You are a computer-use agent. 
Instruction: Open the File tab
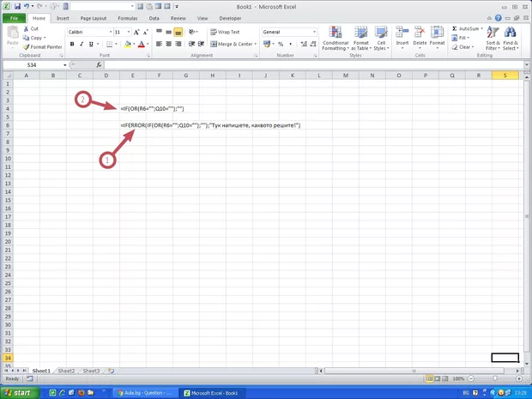[14, 18]
